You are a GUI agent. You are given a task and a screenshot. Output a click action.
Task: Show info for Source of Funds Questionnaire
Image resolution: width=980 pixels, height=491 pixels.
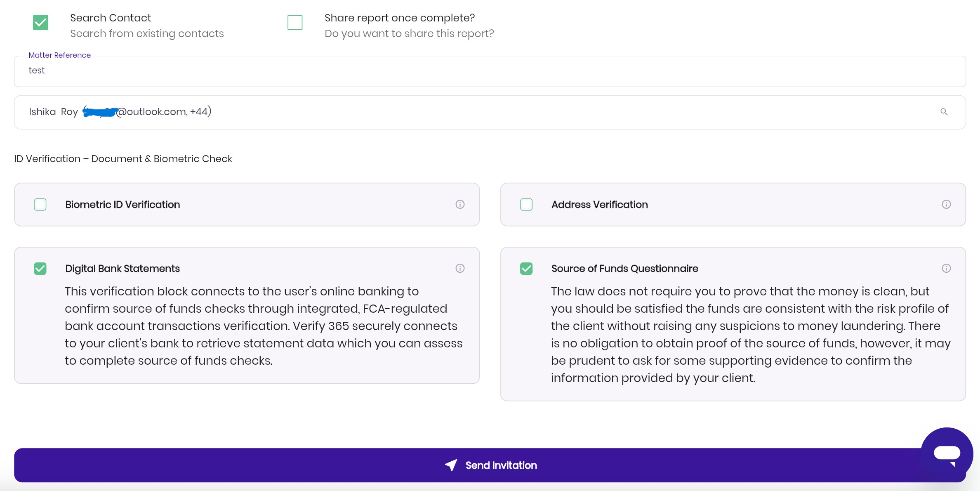(946, 268)
